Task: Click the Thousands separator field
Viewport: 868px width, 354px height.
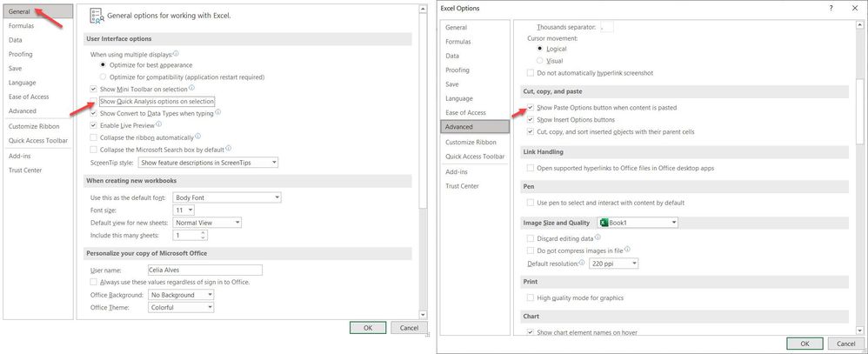Action: click(x=607, y=27)
